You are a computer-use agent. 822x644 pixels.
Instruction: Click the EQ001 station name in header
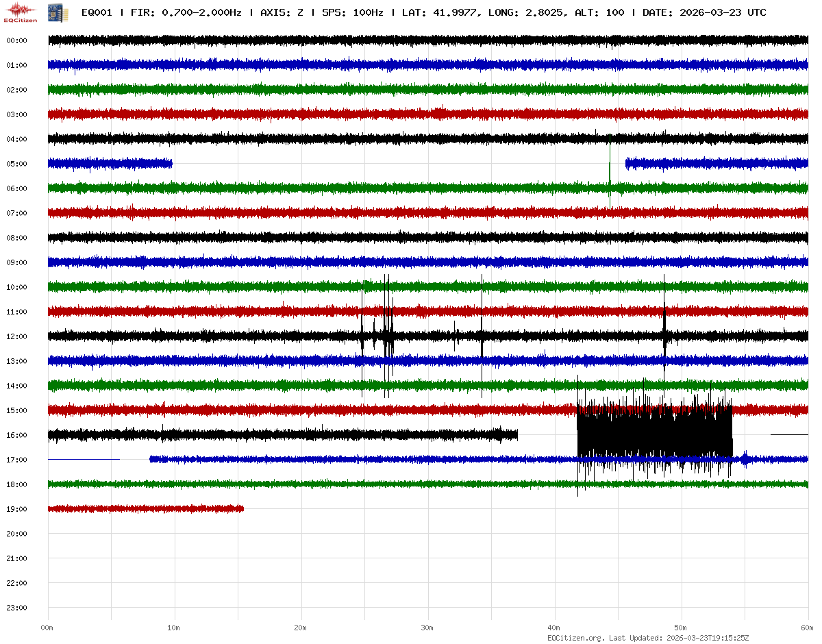coord(97,12)
